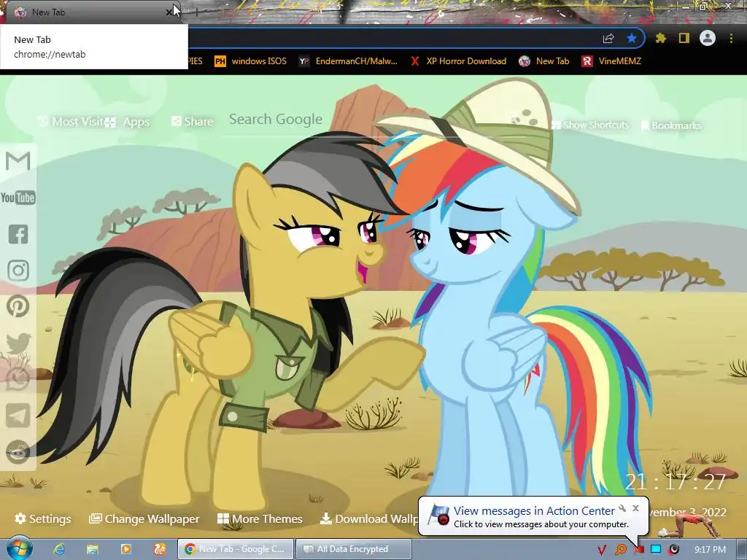Open Reddit sidebar icon

[x=18, y=452]
